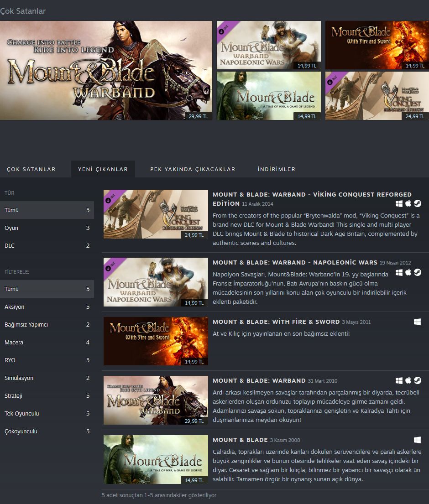The image size is (429, 504).
Task: Open Napoleonic Wars title link
Action: pos(295,262)
